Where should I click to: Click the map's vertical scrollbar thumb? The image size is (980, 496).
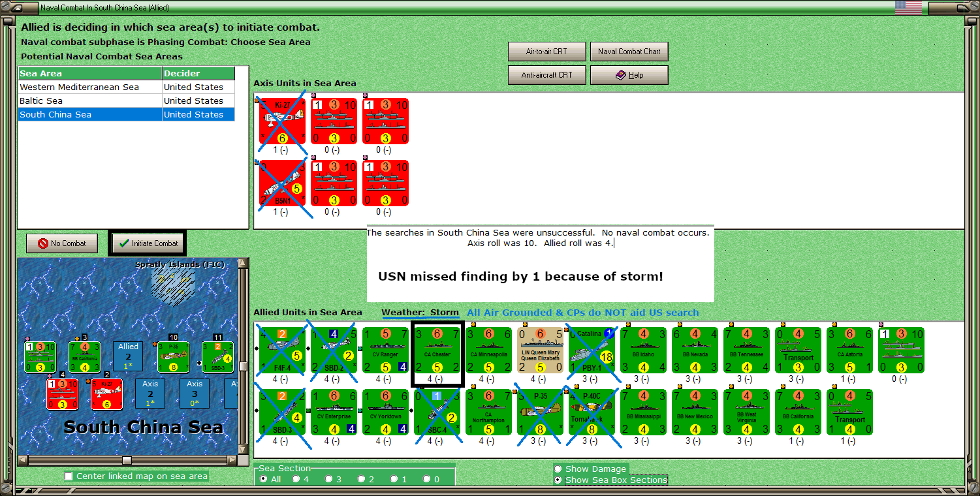(244, 366)
